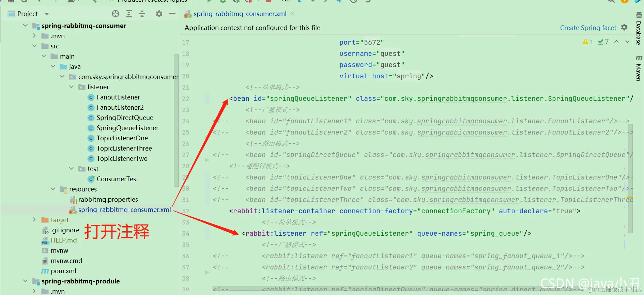Click the pom.xml Maven icon

(x=45, y=271)
